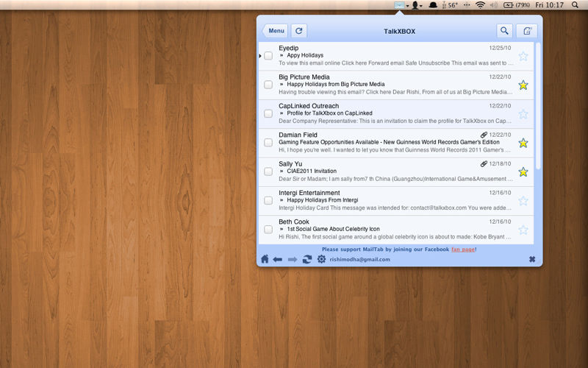Tick the checkbox for Big Picture Media email
This screenshot has width=588, height=368.
click(x=268, y=85)
